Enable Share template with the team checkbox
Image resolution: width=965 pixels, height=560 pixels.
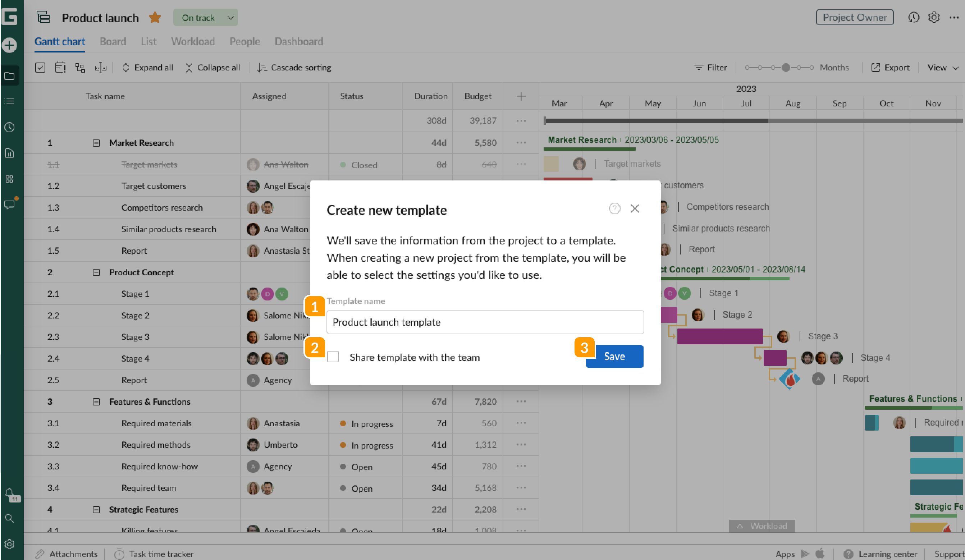click(x=333, y=357)
